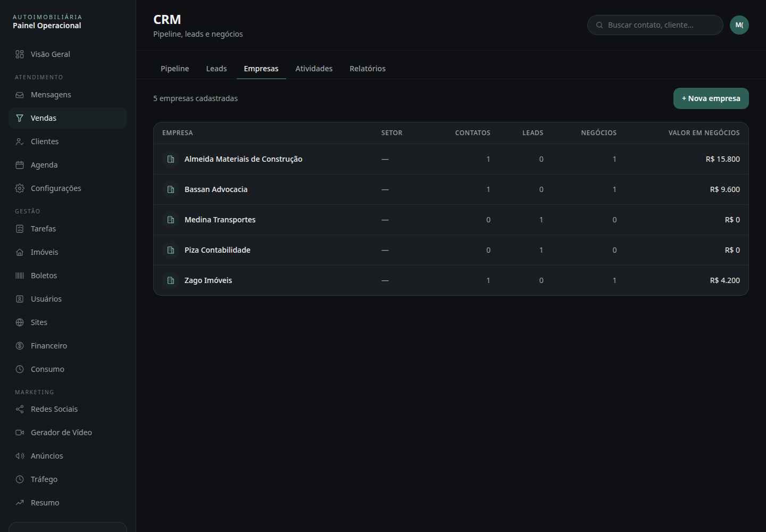Viewport: 766px width, 532px height.
Task: Click the Consumo clock icon
Action: tap(20, 369)
